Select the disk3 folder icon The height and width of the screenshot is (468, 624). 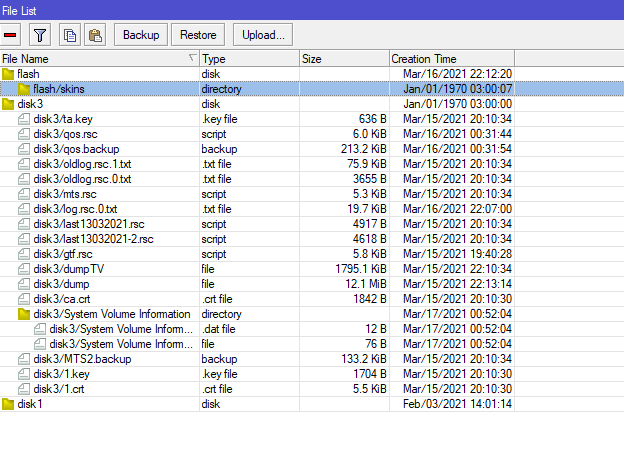(x=8, y=104)
